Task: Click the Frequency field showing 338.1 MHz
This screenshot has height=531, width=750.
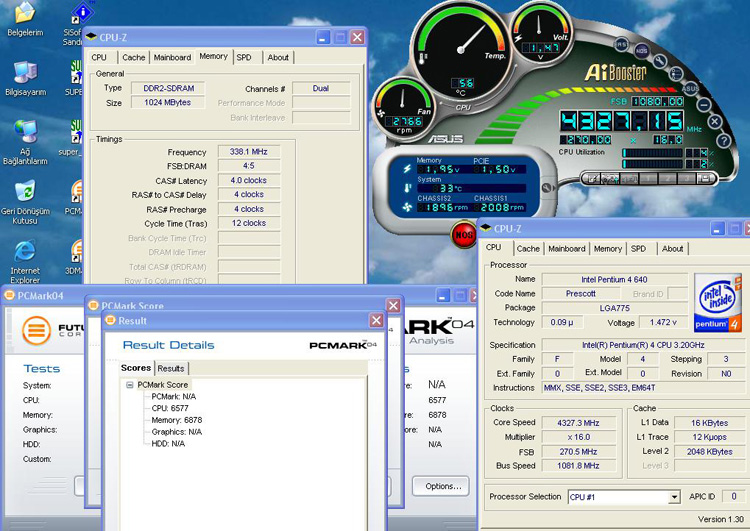Action: (249, 152)
